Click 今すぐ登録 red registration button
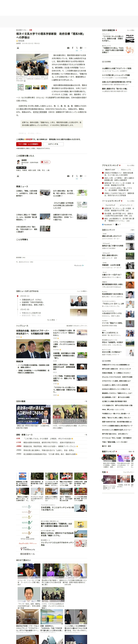138x644 pixels. [x=29, y=144]
